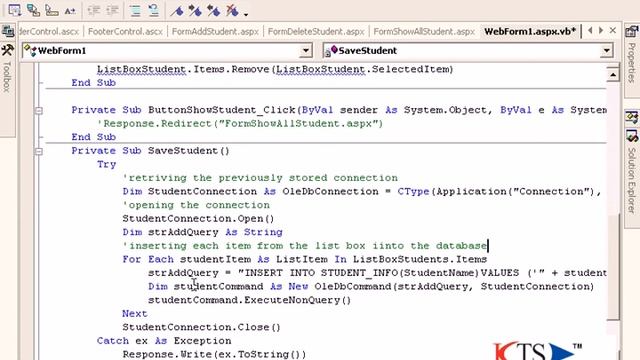The height and width of the screenshot is (360, 640).
Task: Click the Try keyword
Action: 107,164
